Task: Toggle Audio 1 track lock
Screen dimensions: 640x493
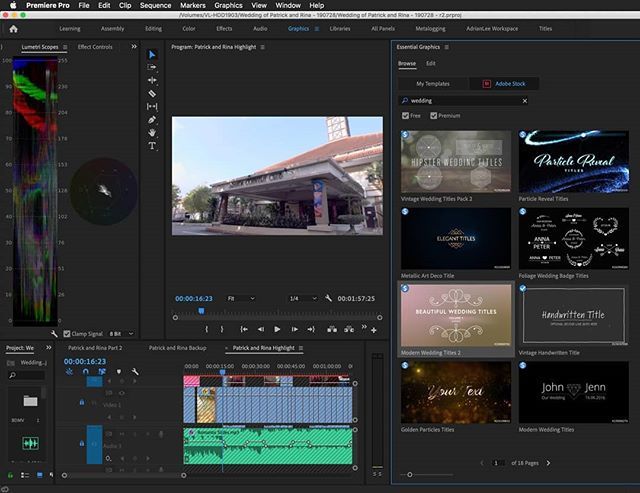Action: 82,443
